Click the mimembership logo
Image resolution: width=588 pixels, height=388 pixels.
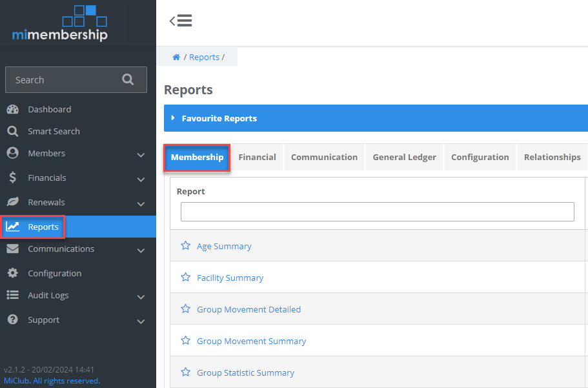tap(60, 23)
